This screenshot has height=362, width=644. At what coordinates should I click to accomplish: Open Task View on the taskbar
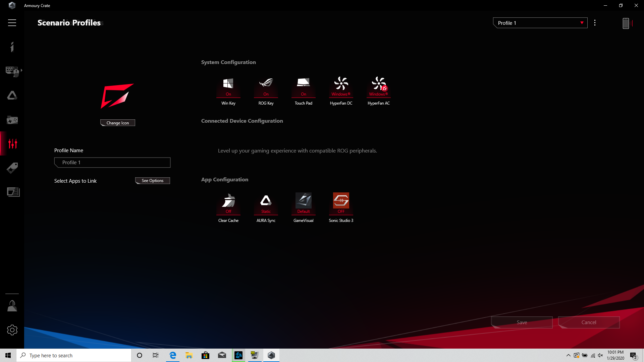tap(156, 355)
